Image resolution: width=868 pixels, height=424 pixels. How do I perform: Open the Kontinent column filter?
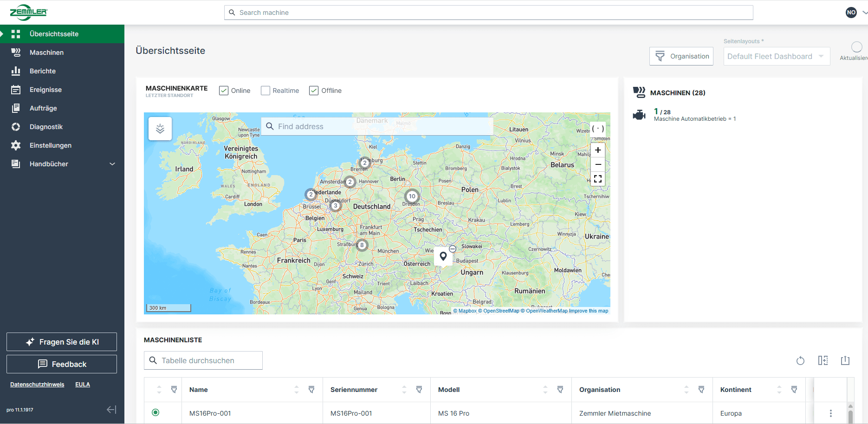point(794,390)
